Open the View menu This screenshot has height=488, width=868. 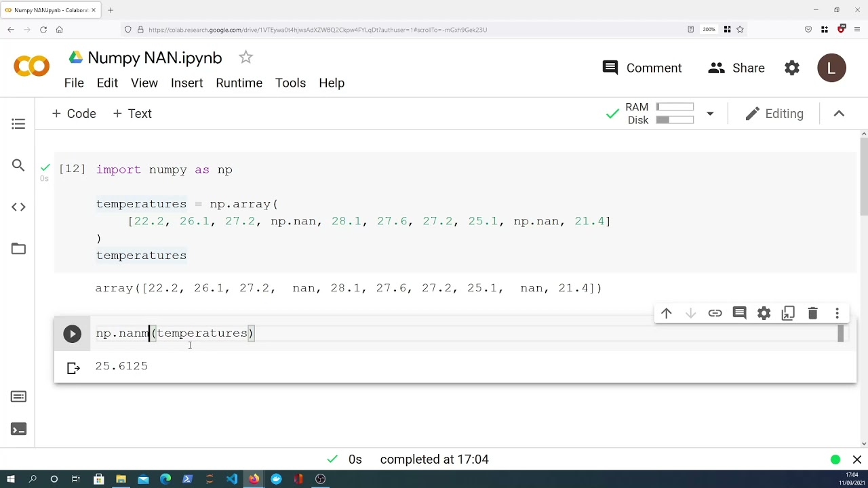point(144,83)
